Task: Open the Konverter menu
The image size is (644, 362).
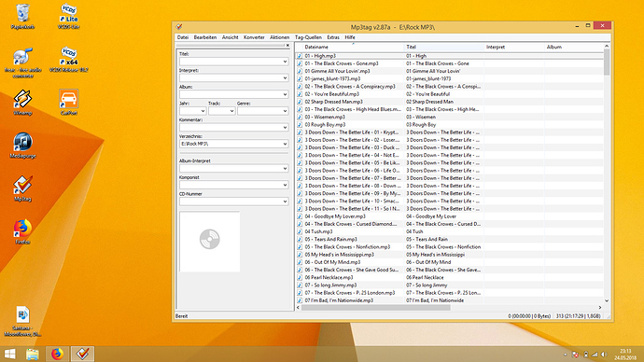Action: 254,37
